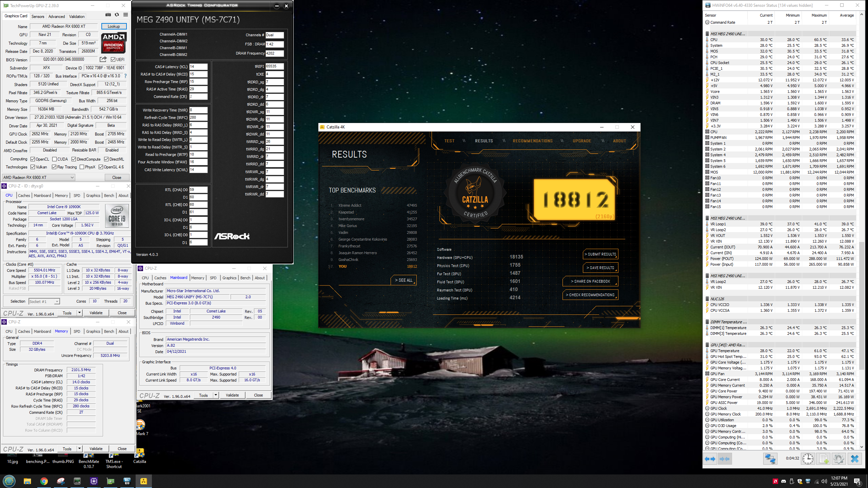
Task: Click SHARE ON FACEBOOK in Catzilla
Action: pos(590,281)
